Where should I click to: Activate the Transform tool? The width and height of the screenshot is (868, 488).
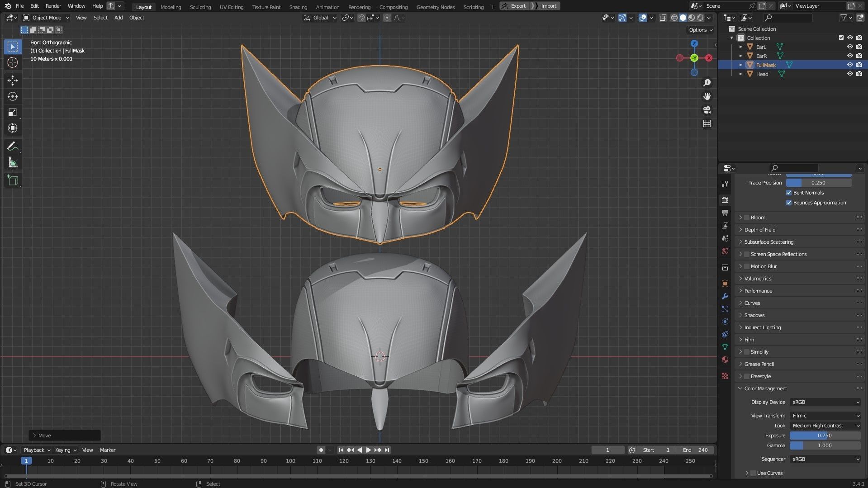click(13, 128)
